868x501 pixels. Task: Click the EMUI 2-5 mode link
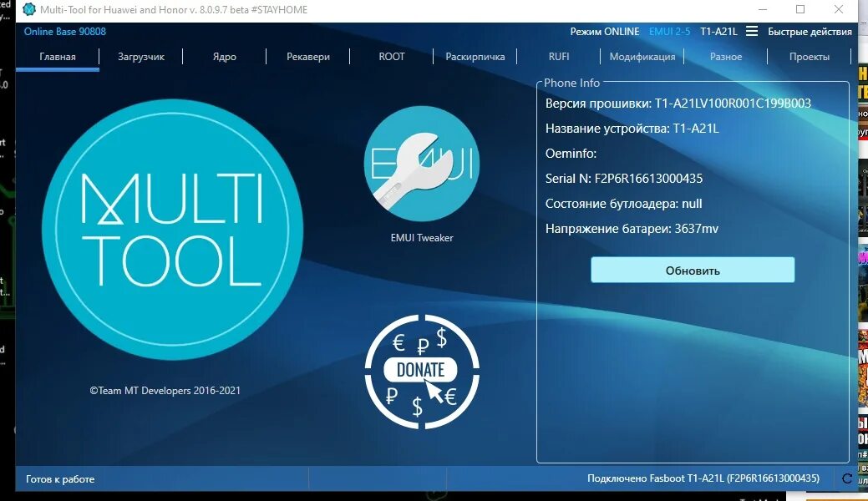[x=669, y=32]
